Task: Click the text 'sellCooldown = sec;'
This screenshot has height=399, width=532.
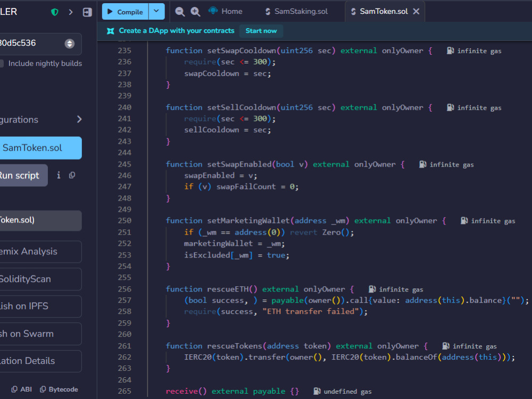Action: pos(227,130)
